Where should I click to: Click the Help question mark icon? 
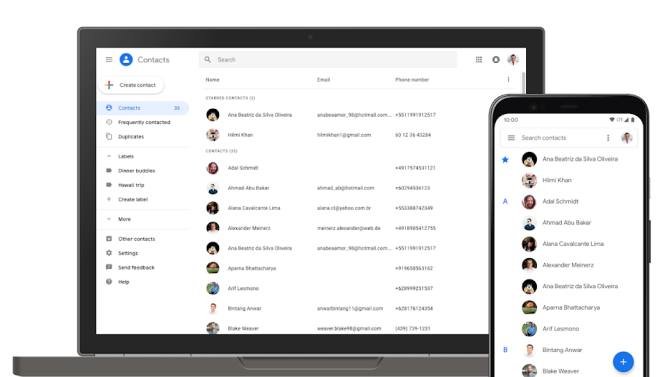pos(109,282)
